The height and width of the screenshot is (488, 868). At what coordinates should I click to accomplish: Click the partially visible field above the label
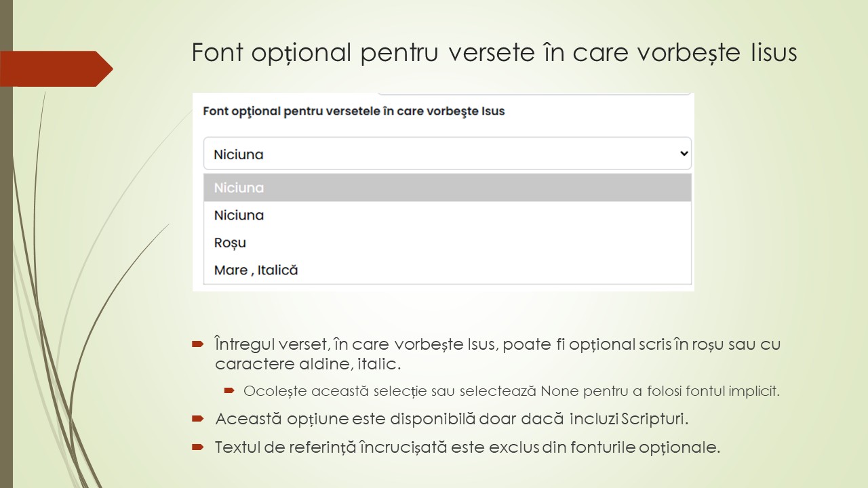(x=534, y=94)
